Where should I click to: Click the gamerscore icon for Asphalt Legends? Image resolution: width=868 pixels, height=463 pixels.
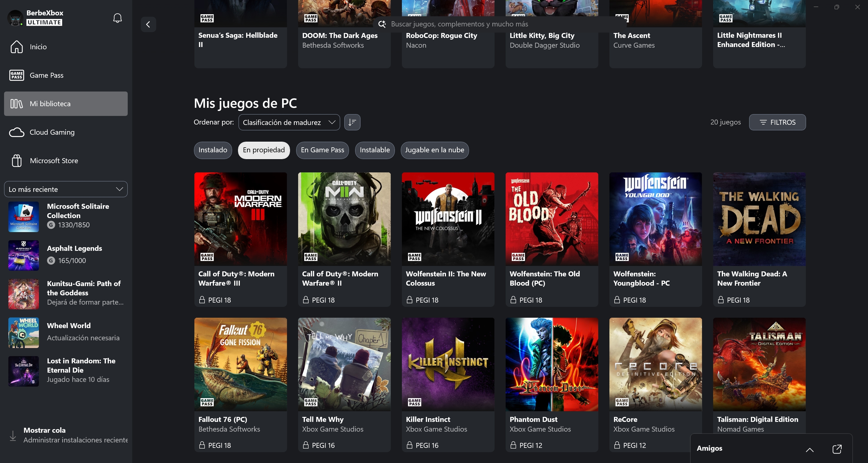(x=51, y=260)
